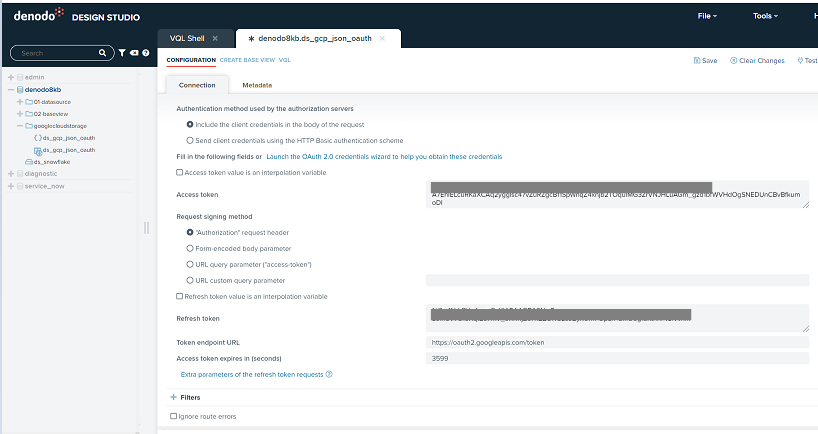Expand the service_now database node

10,186
